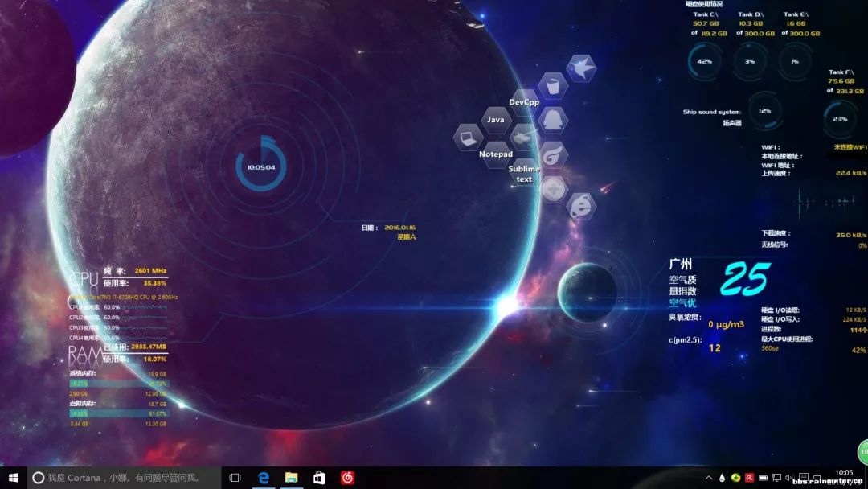Launch the Thunder bird hexagon shortcut

click(581, 68)
